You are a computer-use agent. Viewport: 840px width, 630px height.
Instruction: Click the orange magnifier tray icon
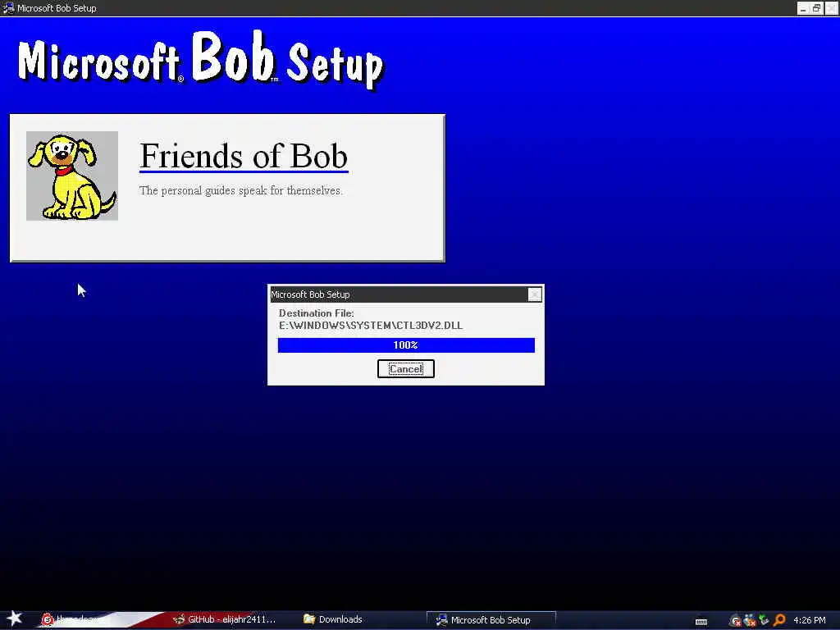(779, 620)
